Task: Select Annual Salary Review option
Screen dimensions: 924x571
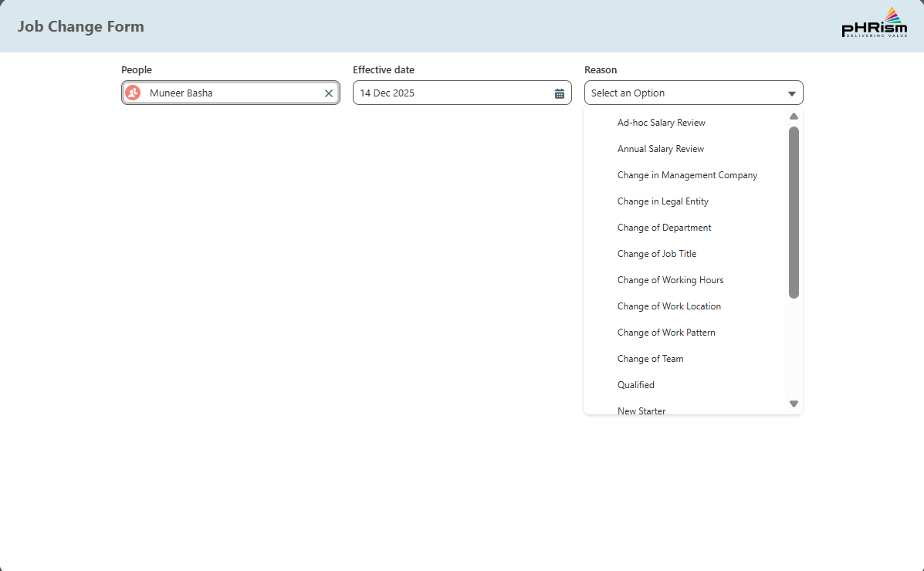Action: pyautogui.click(x=661, y=149)
